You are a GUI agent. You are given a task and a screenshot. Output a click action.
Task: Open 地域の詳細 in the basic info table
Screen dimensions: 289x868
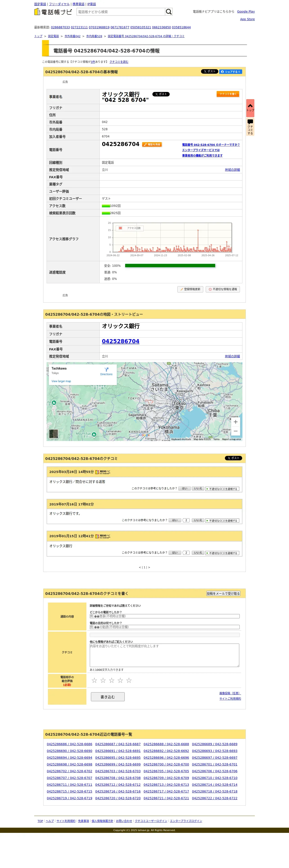233,170
